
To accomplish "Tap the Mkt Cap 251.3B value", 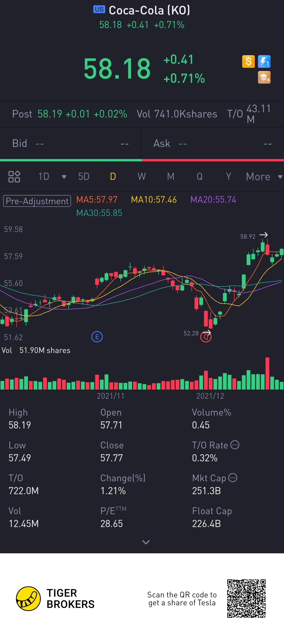I will [206, 491].
